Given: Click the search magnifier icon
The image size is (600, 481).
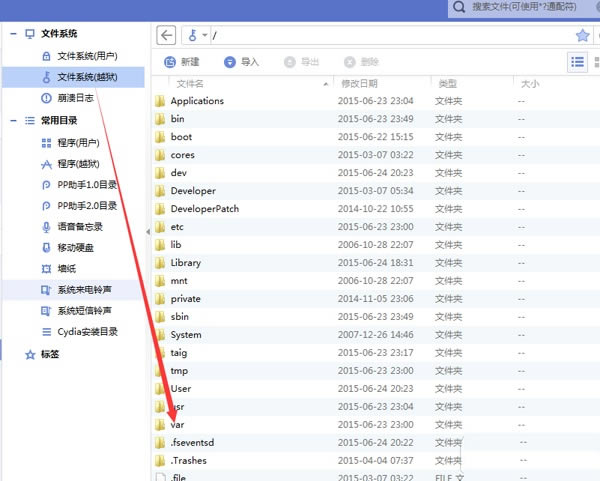Looking at the screenshot, I should point(459,7).
